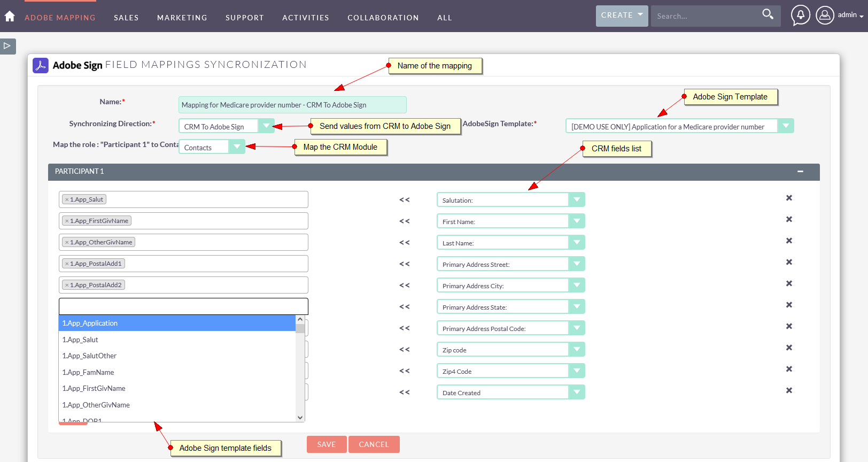Click the search magnifier icon
868x462 pixels.
pos(768,14)
